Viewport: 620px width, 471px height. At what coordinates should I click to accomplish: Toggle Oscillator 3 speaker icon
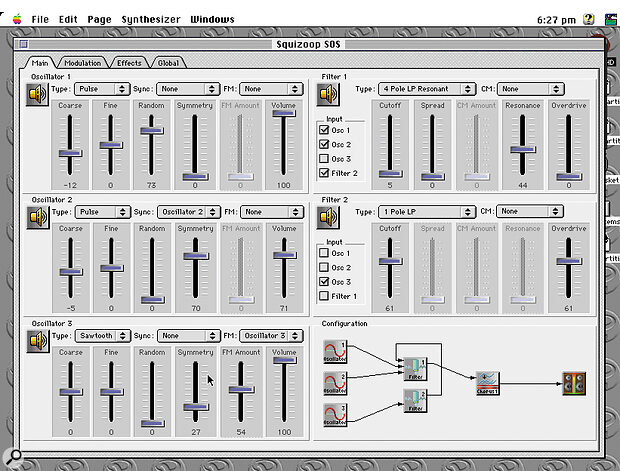[38, 341]
